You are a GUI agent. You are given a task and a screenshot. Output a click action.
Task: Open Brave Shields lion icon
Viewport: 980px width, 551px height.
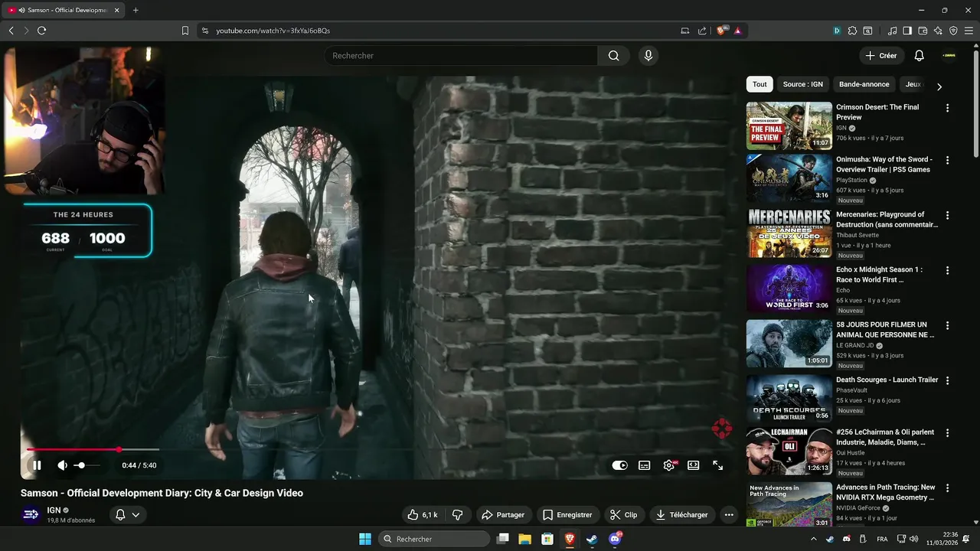tap(721, 31)
